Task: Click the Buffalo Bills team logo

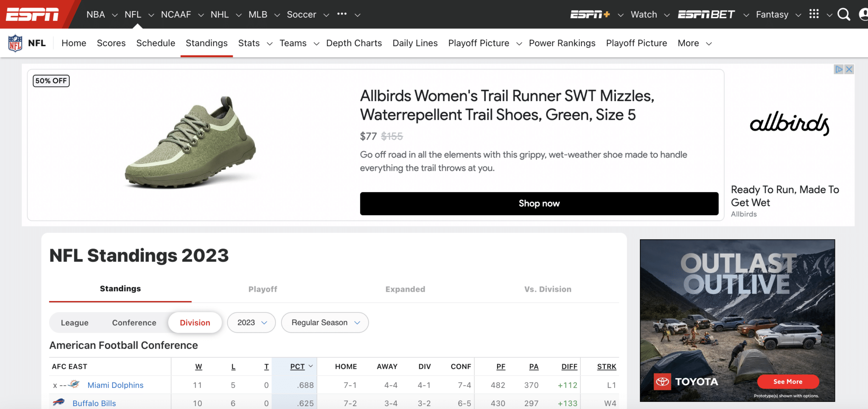Action: pyautogui.click(x=59, y=402)
